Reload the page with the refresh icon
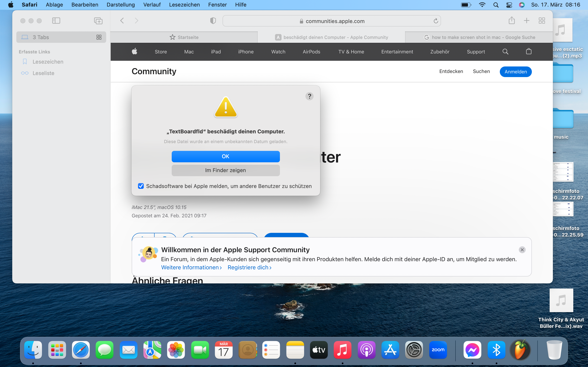 [436, 21]
